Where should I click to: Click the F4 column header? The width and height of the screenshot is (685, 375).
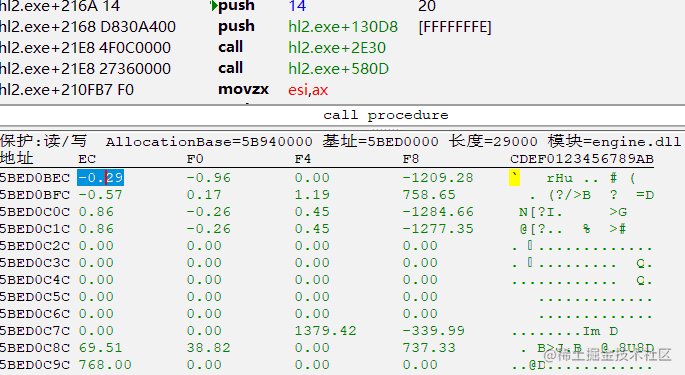click(303, 159)
